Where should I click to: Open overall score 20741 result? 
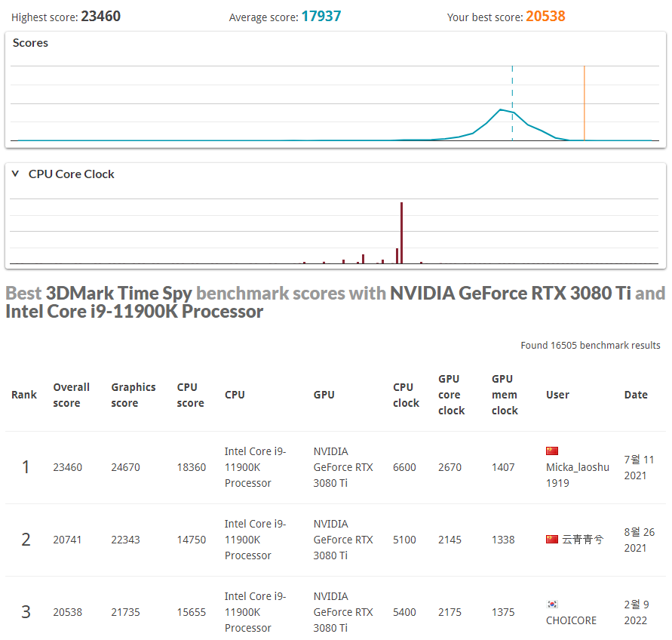pos(67,540)
